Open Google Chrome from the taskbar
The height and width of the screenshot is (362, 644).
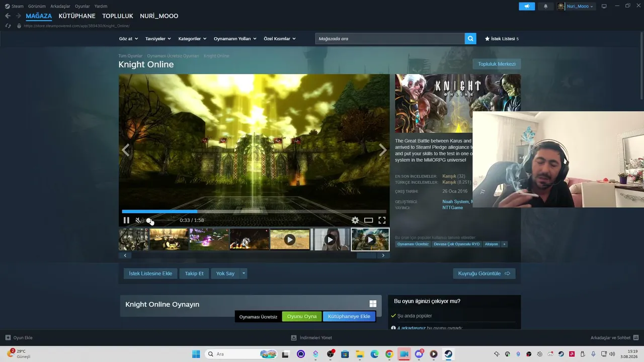point(389,354)
